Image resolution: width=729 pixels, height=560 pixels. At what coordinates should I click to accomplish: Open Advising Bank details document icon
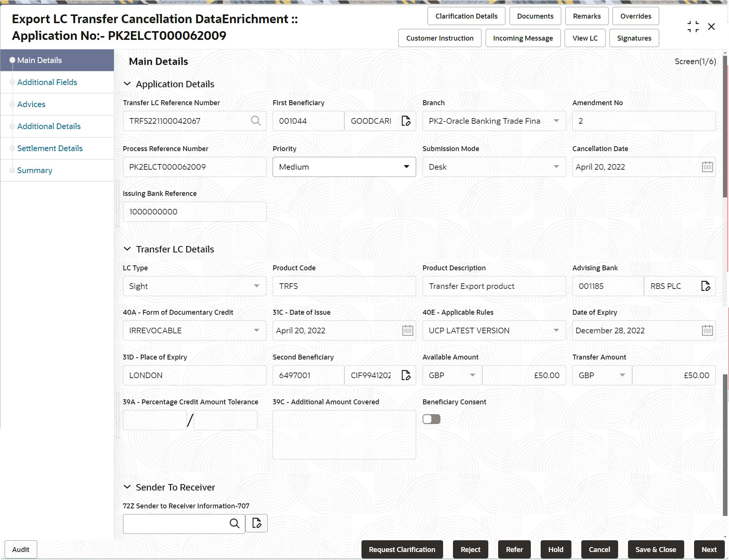coord(705,286)
